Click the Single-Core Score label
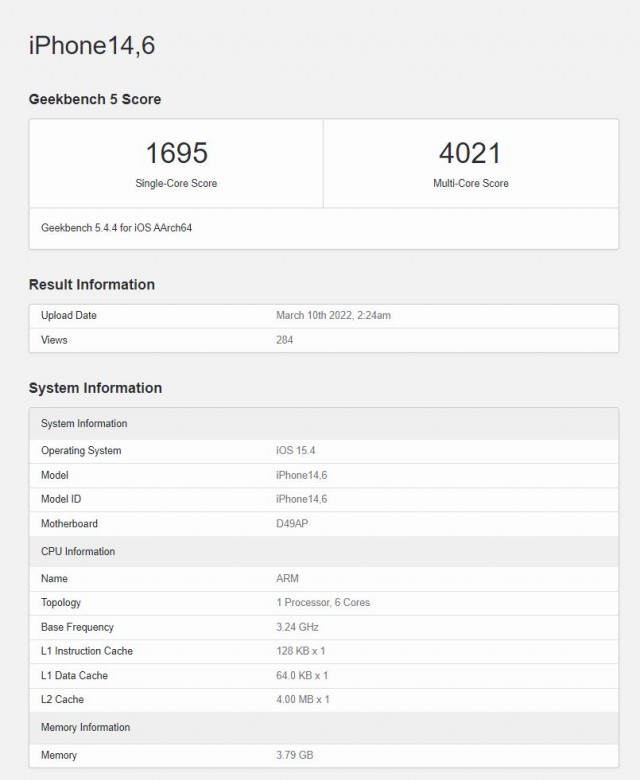This screenshot has width=640, height=780. tap(176, 184)
